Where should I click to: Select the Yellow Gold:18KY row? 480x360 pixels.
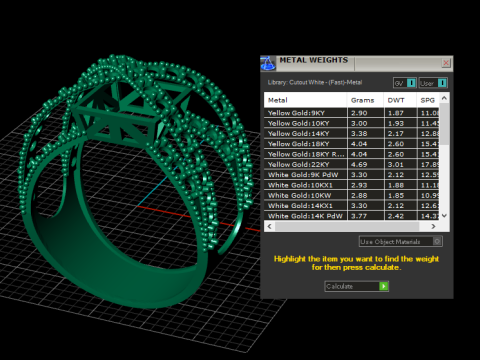[352, 144]
